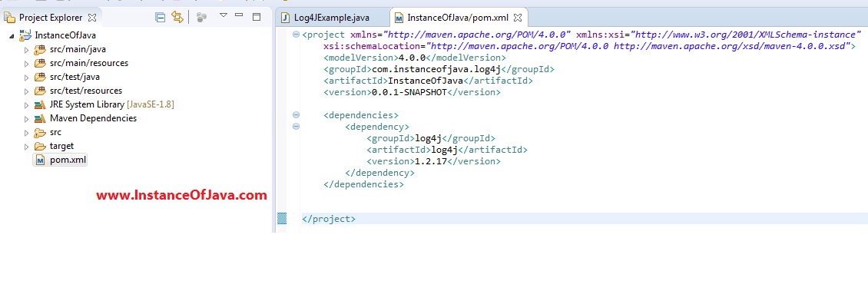The height and width of the screenshot is (281, 868).
Task: Collapse the project element fold marker
Action: [296, 35]
